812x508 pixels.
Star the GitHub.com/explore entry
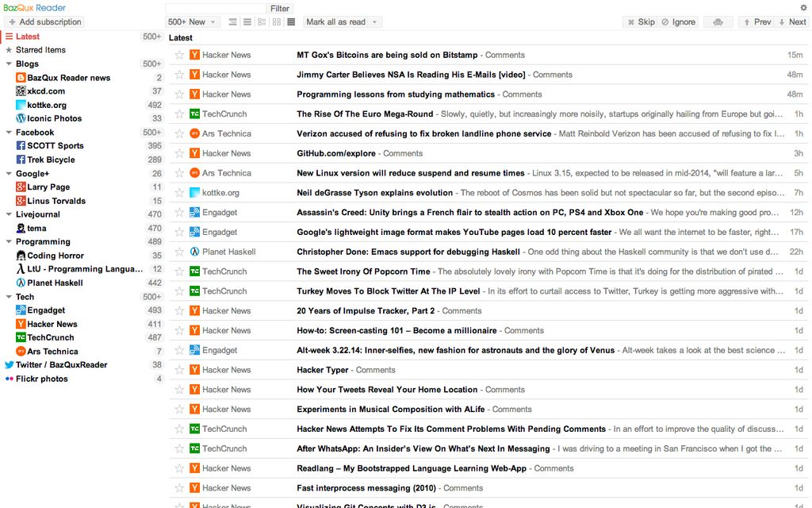178,153
